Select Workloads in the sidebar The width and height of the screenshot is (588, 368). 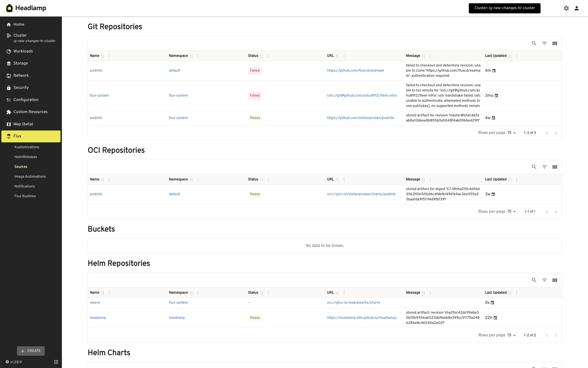click(23, 51)
